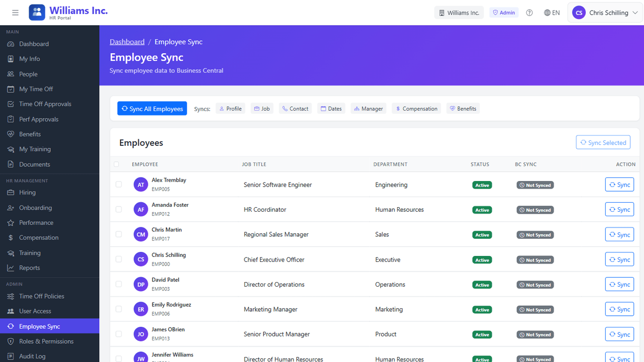Check the David Patel row checkbox
The width and height of the screenshot is (644, 362).
119,284
